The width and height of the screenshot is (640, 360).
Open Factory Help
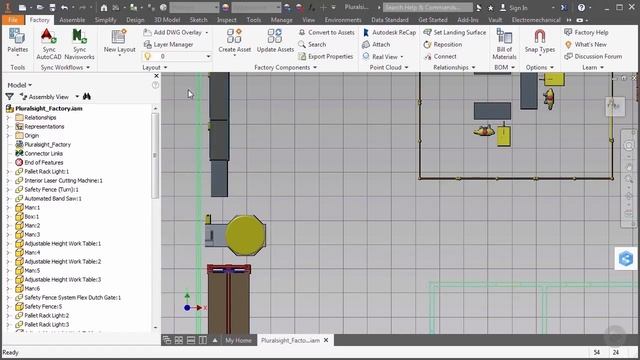pyautogui.click(x=586, y=32)
